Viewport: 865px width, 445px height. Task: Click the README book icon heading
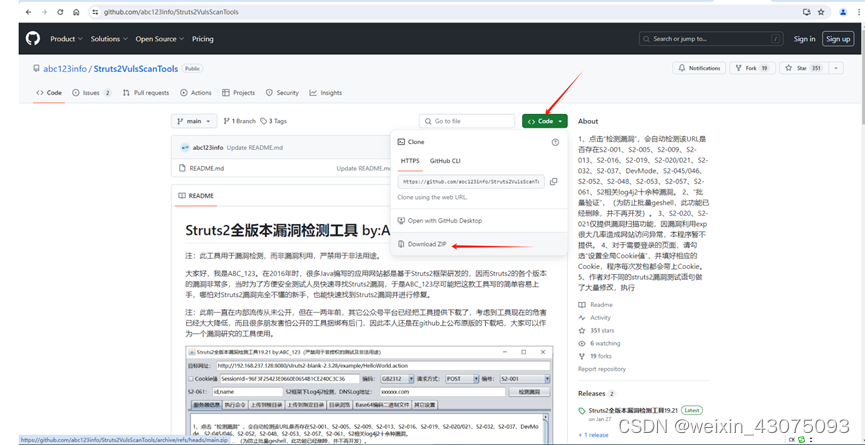pyautogui.click(x=181, y=196)
